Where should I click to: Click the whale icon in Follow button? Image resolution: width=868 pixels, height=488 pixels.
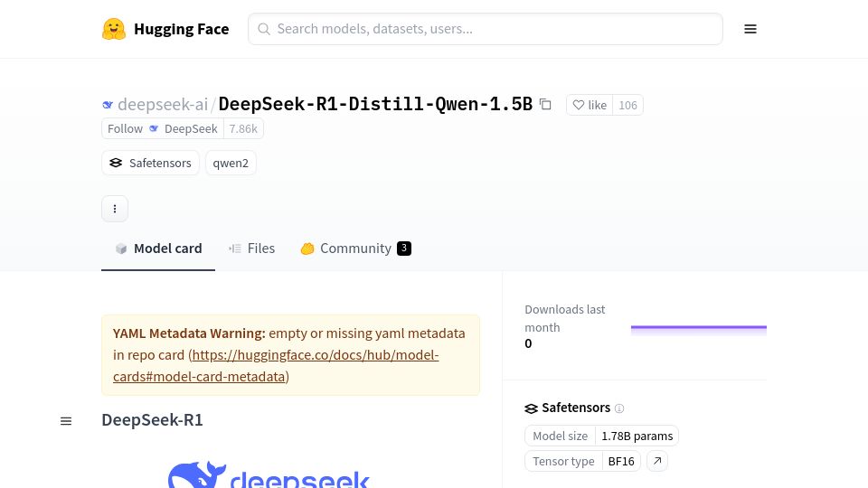(x=154, y=128)
